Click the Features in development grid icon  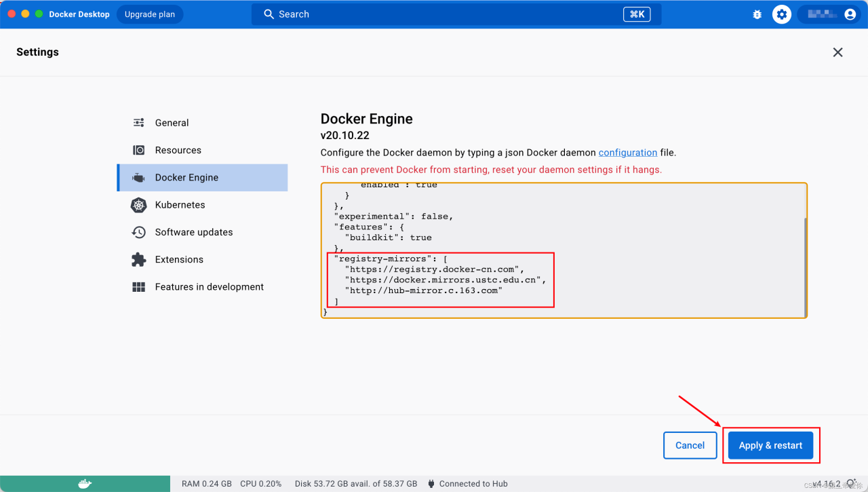click(x=138, y=287)
